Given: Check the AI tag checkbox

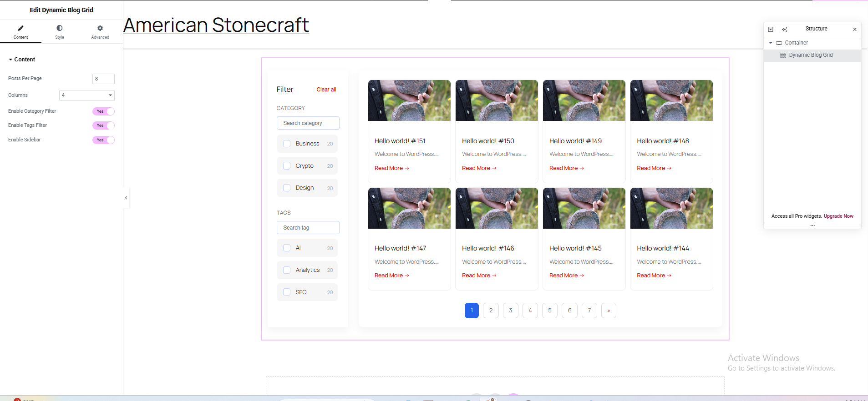Looking at the screenshot, I should [287, 248].
